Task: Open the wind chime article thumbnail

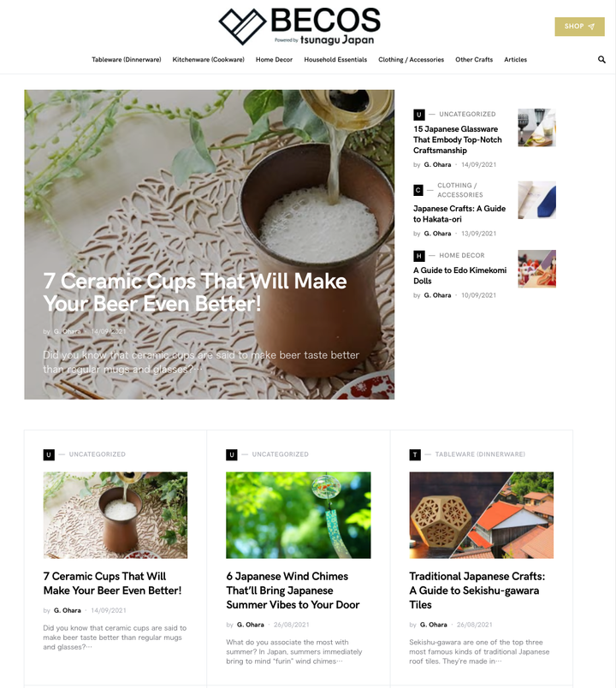Action: [x=299, y=515]
